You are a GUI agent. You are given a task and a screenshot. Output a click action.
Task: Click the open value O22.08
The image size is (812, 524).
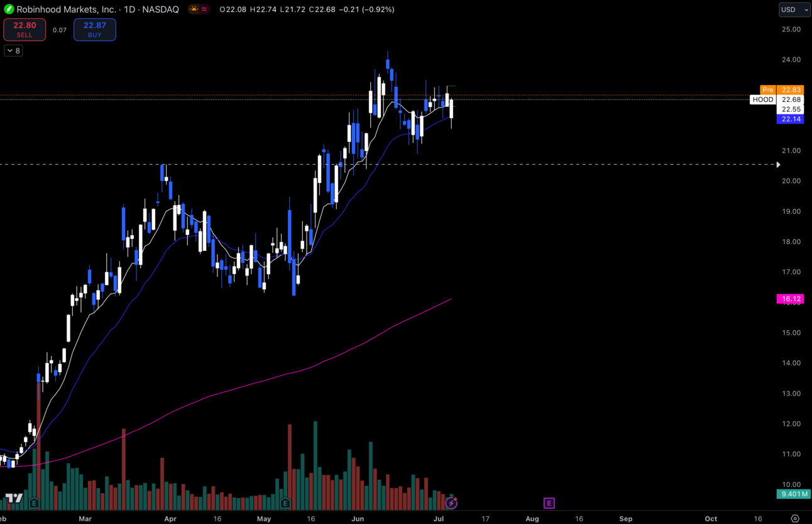coord(233,9)
